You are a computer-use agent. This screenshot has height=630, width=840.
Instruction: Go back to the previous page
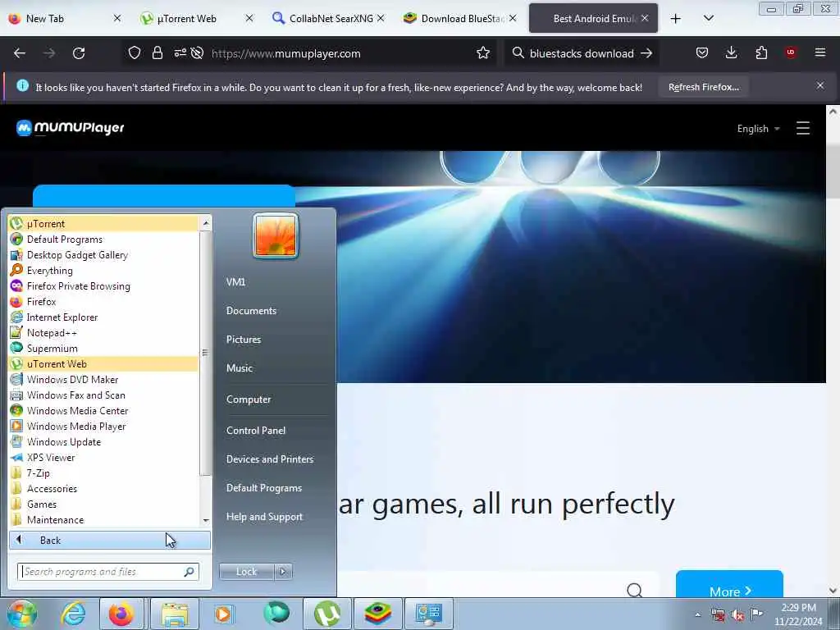(x=20, y=53)
